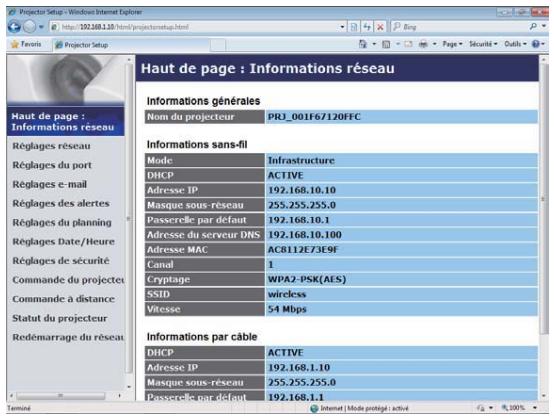Select the Projector Setup tab
Viewport: 554px width, 420px height.
coord(131,45)
